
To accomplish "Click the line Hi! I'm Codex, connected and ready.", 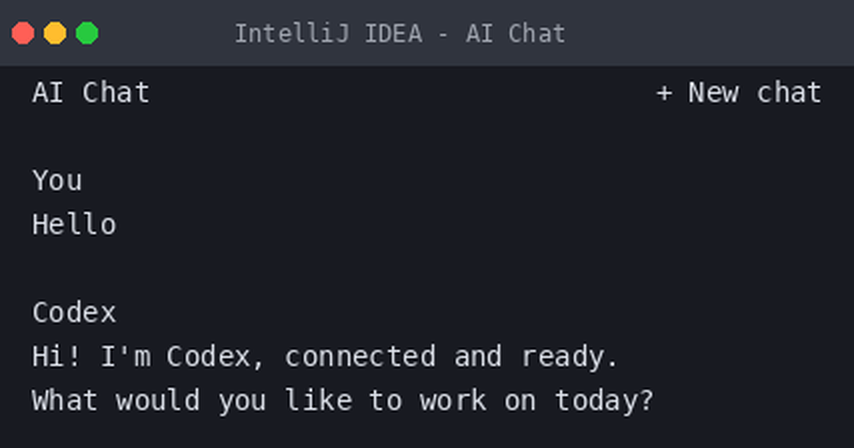I will pos(325,357).
